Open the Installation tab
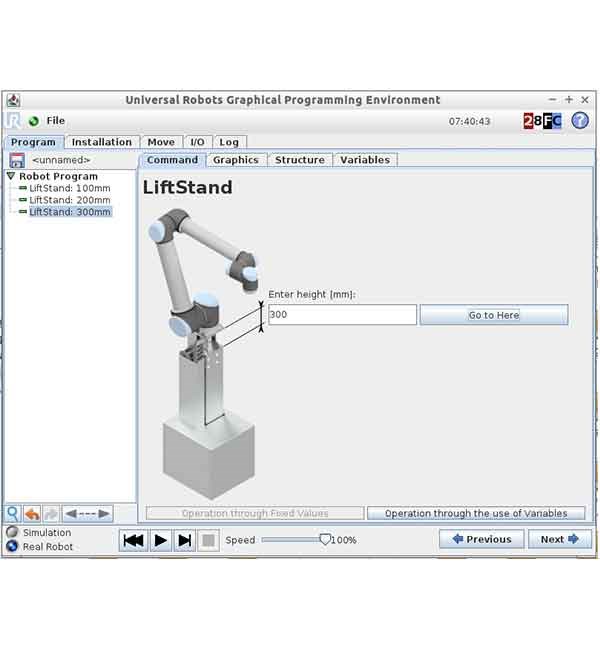This screenshot has width=600, height=650. pyautogui.click(x=102, y=142)
